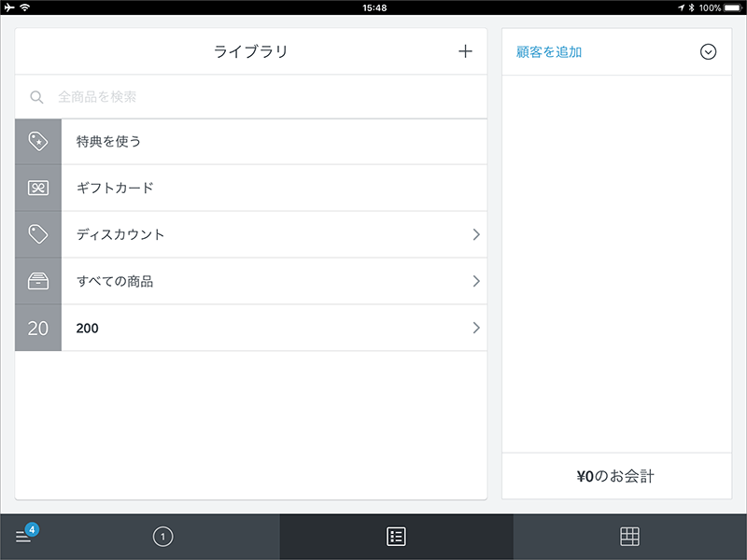747x560 pixels.
Task: Click the ディスカウント discount tag icon
Action: point(38,234)
